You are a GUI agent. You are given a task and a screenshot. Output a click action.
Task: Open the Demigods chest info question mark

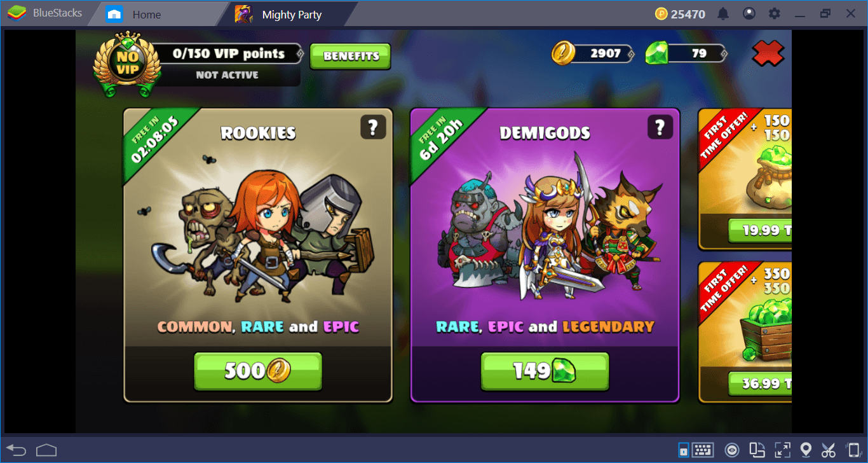point(660,127)
